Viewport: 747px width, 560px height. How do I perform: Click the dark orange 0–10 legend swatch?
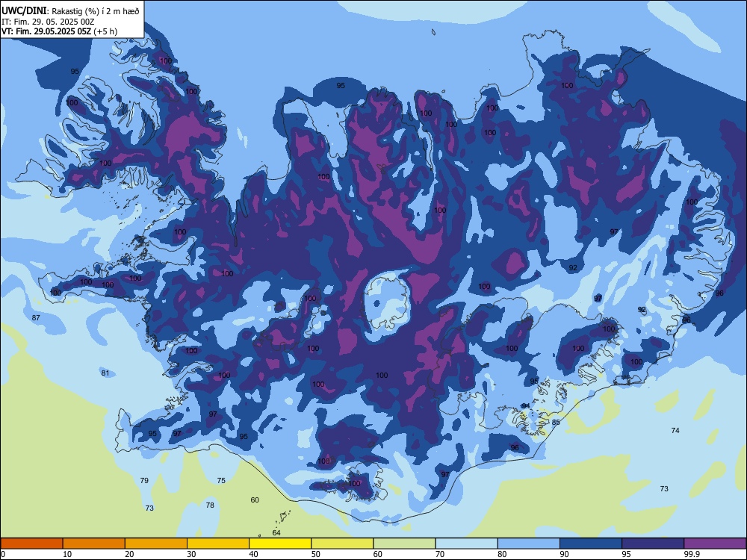pyautogui.click(x=31, y=544)
